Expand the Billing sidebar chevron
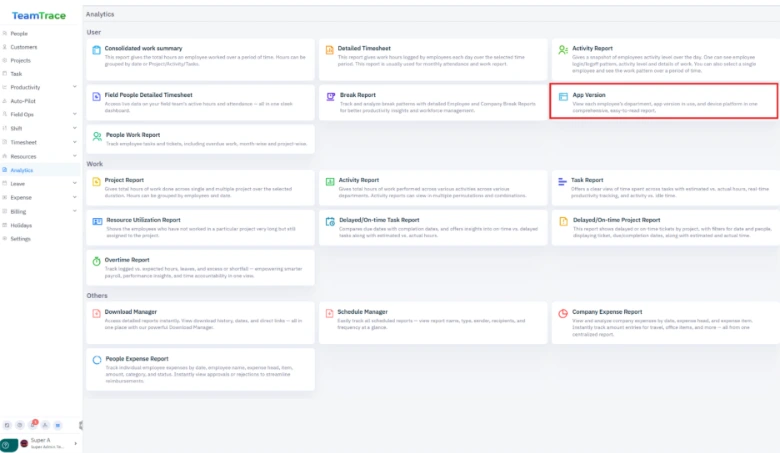 click(x=75, y=212)
